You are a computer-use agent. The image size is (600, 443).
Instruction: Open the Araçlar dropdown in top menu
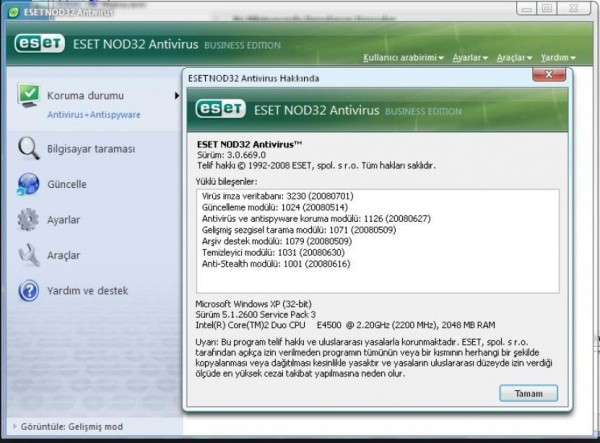click(514, 58)
